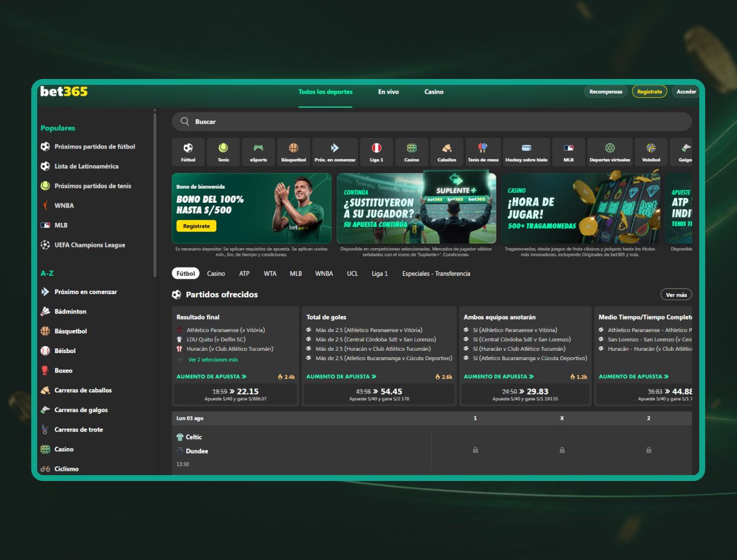This screenshot has width=737, height=560.
Task: Click the Ver más button
Action: (x=676, y=295)
